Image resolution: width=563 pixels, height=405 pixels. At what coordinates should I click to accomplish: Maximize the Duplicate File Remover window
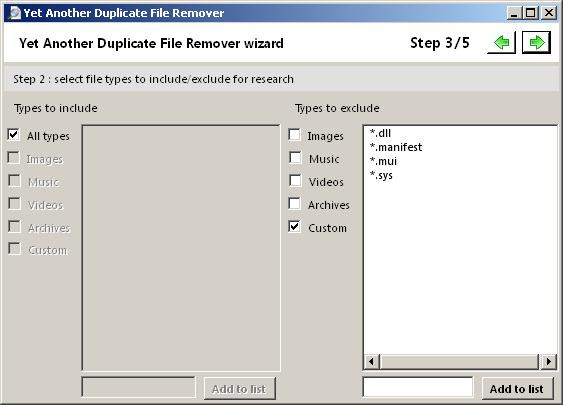coord(531,13)
